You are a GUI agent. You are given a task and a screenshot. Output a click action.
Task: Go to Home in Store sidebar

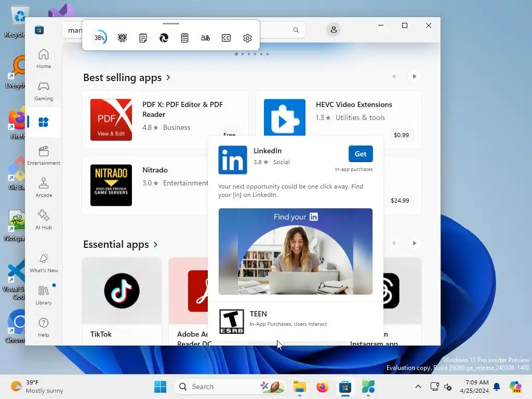[44, 59]
